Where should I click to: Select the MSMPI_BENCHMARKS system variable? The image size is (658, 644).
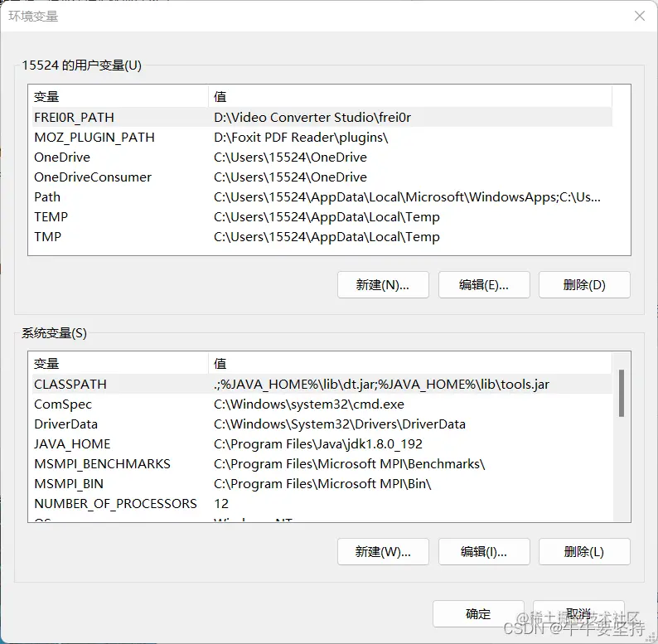coord(322,464)
